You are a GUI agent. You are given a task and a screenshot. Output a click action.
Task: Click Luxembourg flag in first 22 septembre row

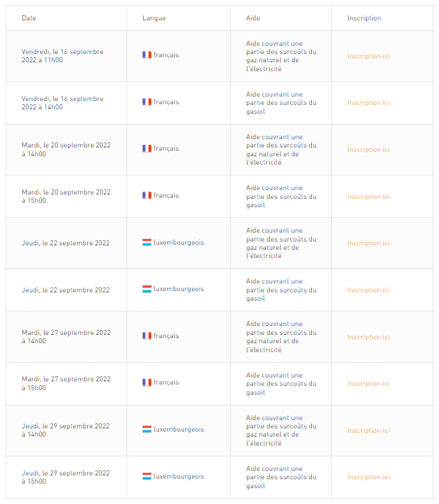click(147, 242)
